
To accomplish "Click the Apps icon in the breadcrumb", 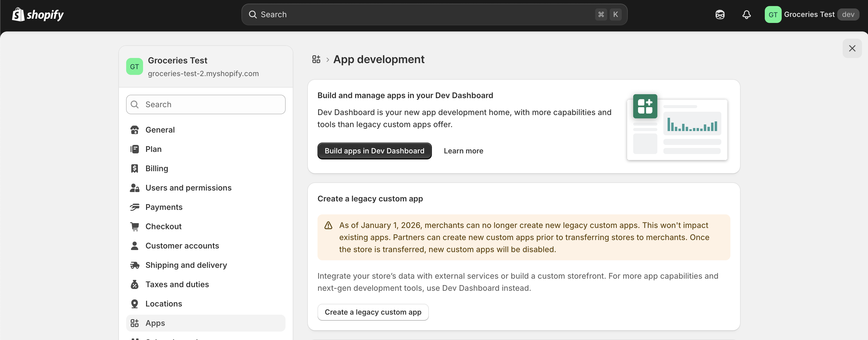I will (x=316, y=59).
